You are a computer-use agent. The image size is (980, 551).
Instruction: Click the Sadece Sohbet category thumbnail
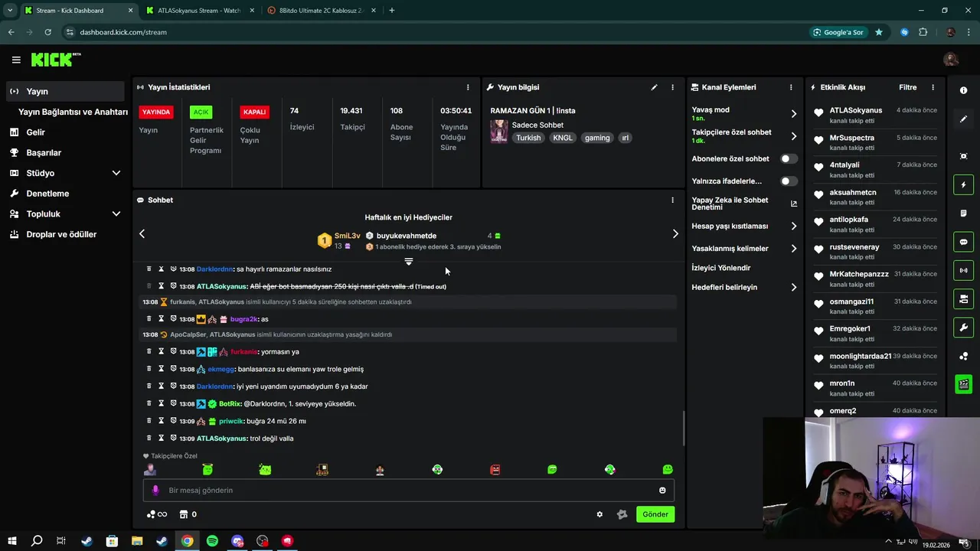pos(499,131)
